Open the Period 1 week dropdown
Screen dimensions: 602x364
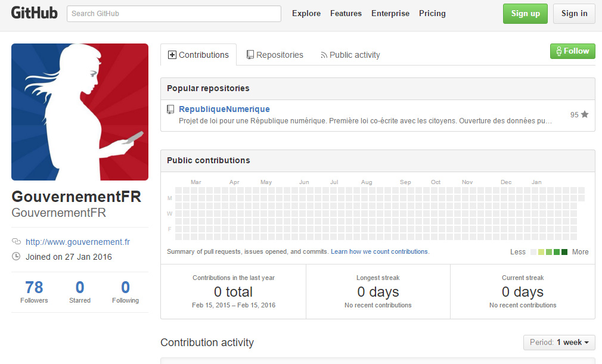coord(559,342)
